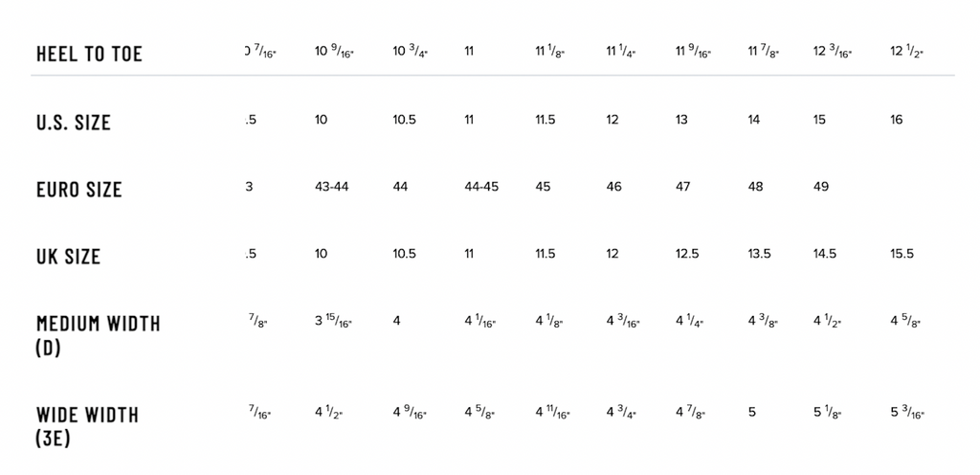Screen dimensions: 980x475
Task: Select heel to toe 11 9/16" value
Action: pyautogui.click(x=694, y=52)
